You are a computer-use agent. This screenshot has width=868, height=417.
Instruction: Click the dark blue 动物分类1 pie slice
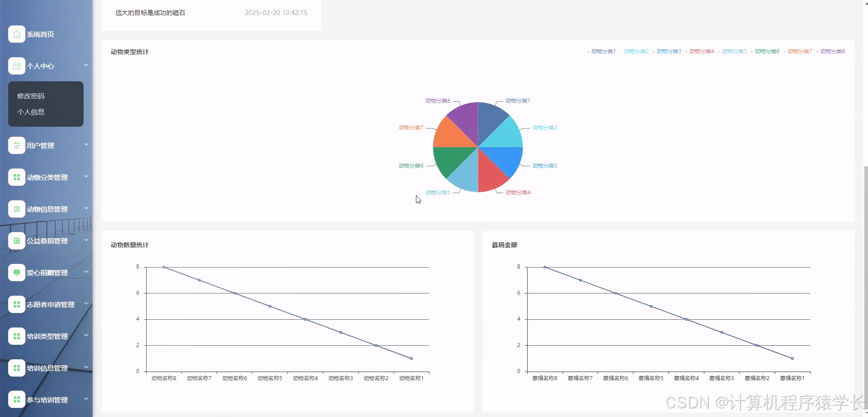coord(489,120)
